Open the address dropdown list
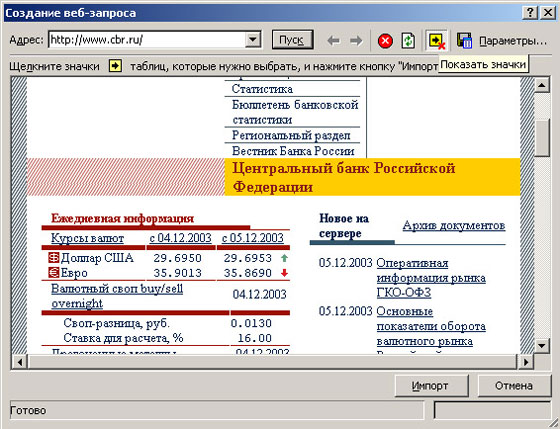560x429 pixels. coord(253,39)
